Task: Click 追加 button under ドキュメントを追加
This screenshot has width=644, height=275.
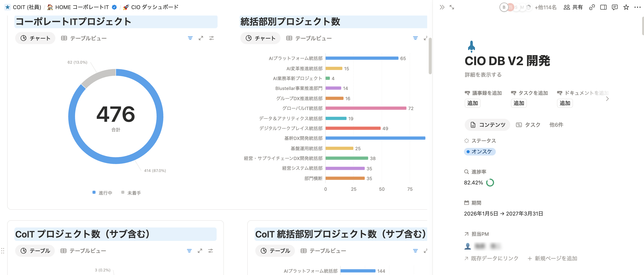Action: (565, 103)
